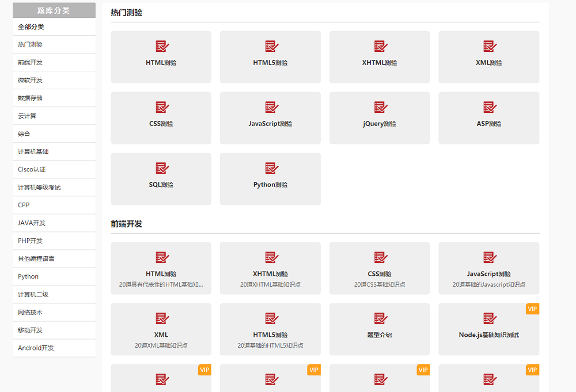This screenshot has height=392, width=576.
Task: Click the VIP badge on Node.js基础知识测试
Action: 532,309
